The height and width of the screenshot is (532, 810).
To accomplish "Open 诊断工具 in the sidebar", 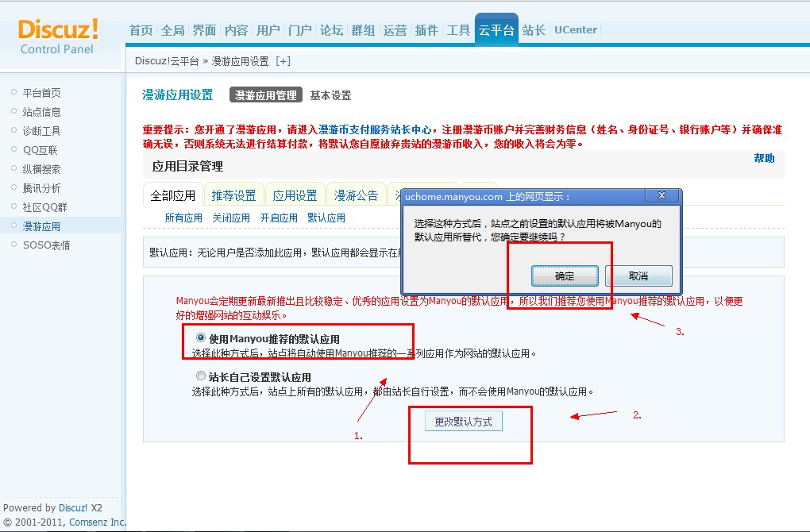I will 42,131.
